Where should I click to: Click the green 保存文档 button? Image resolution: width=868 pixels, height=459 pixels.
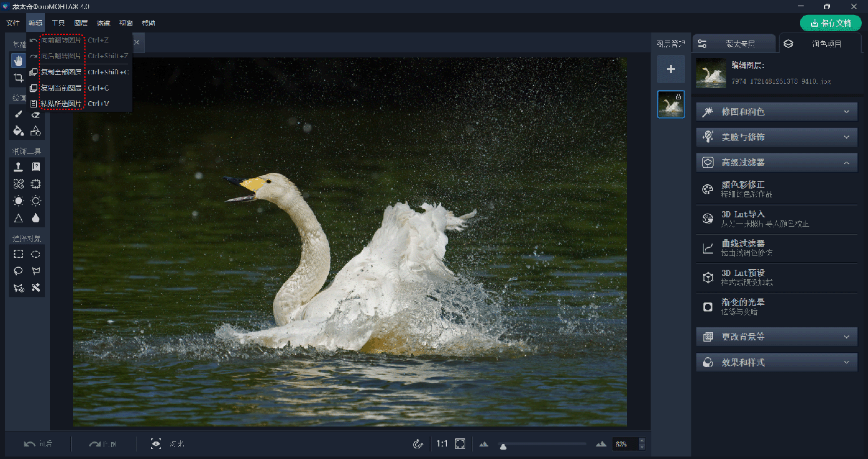830,23
